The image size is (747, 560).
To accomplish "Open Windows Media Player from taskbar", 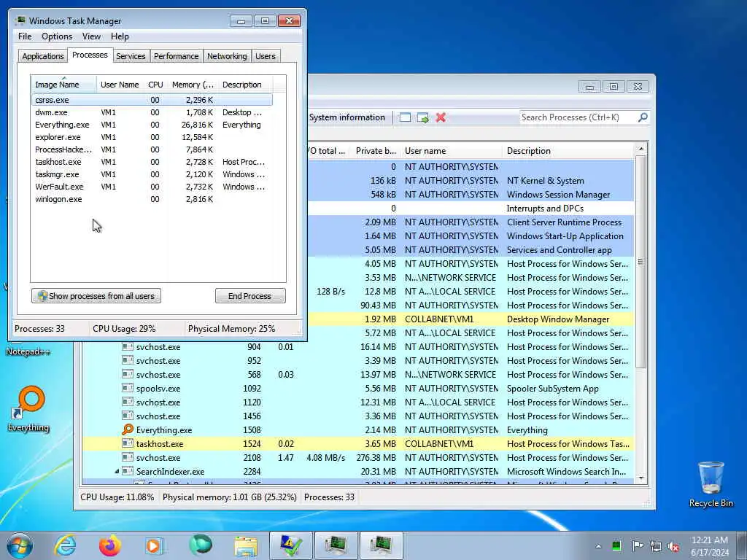I will (x=154, y=545).
